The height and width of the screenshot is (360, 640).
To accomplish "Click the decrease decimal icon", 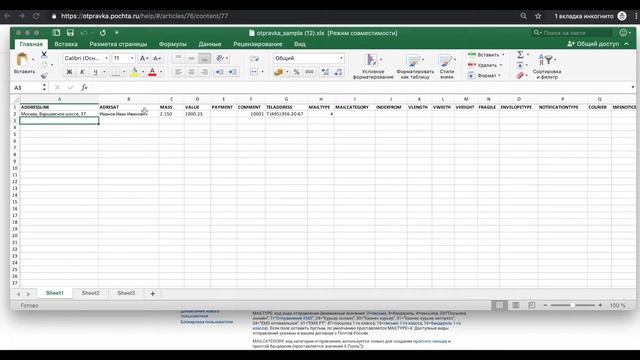I will tap(338, 72).
